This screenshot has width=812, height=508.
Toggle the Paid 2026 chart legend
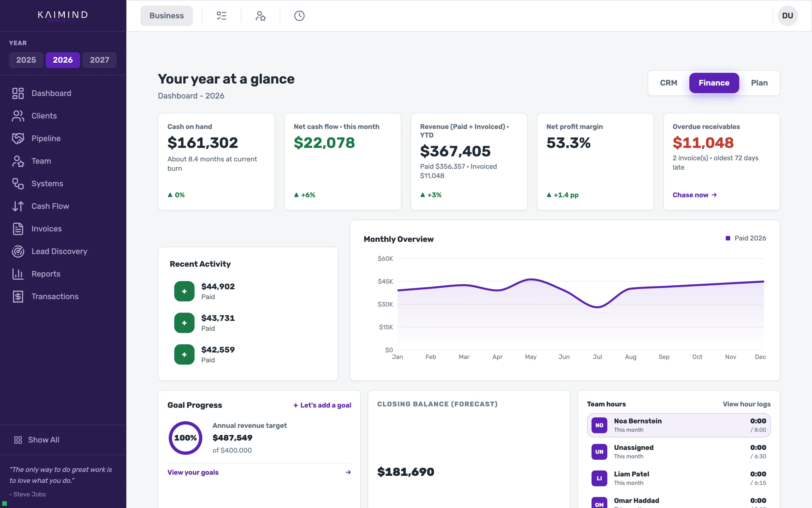coord(745,238)
